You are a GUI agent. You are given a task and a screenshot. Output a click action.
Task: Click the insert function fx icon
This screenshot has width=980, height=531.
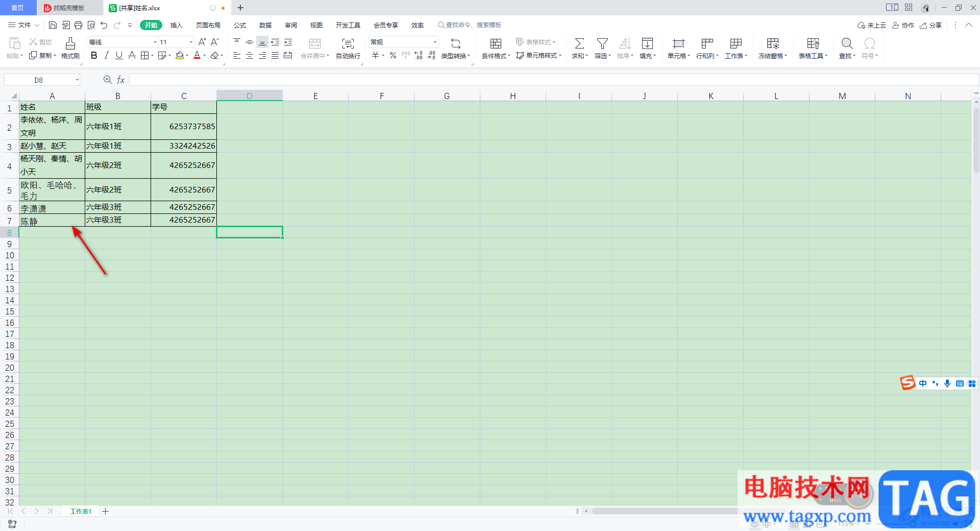[x=121, y=80]
